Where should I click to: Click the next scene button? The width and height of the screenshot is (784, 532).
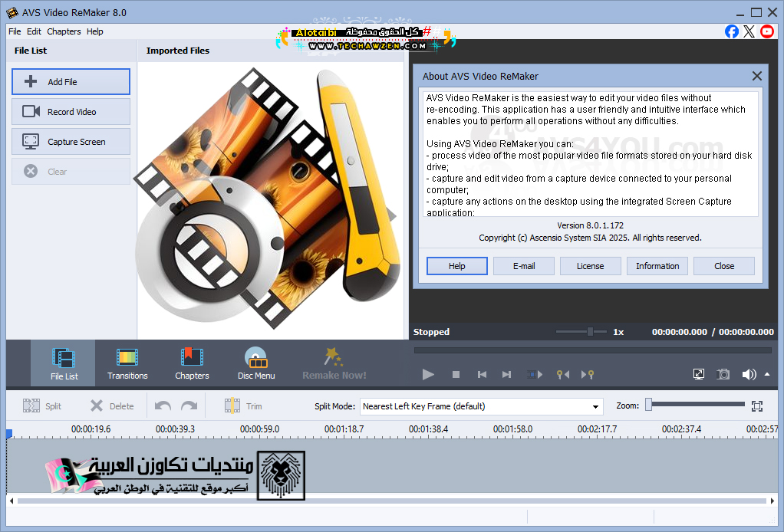pyautogui.click(x=535, y=374)
